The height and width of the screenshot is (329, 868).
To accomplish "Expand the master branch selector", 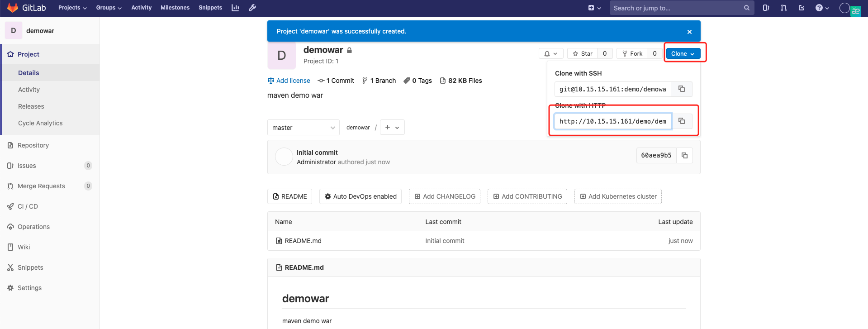I will pos(303,128).
